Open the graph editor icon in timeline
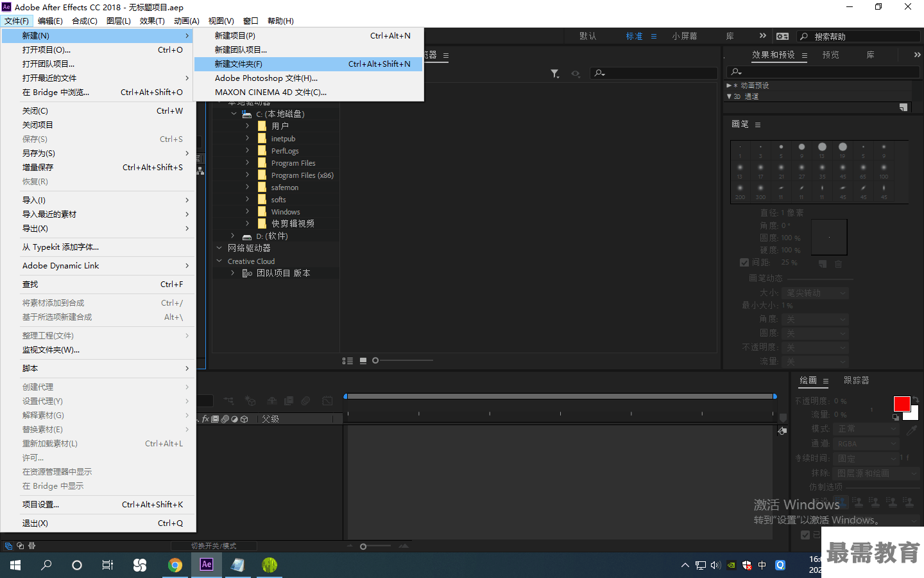 [327, 401]
